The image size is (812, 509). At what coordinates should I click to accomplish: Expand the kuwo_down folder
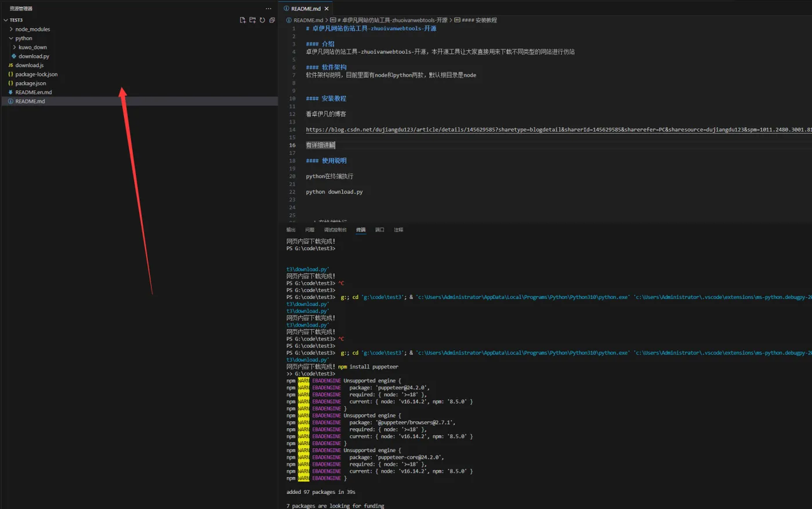pyautogui.click(x=32, y=48)
